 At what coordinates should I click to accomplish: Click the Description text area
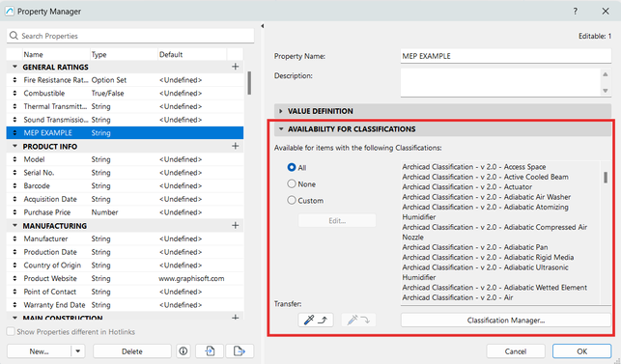coord(500,82)
